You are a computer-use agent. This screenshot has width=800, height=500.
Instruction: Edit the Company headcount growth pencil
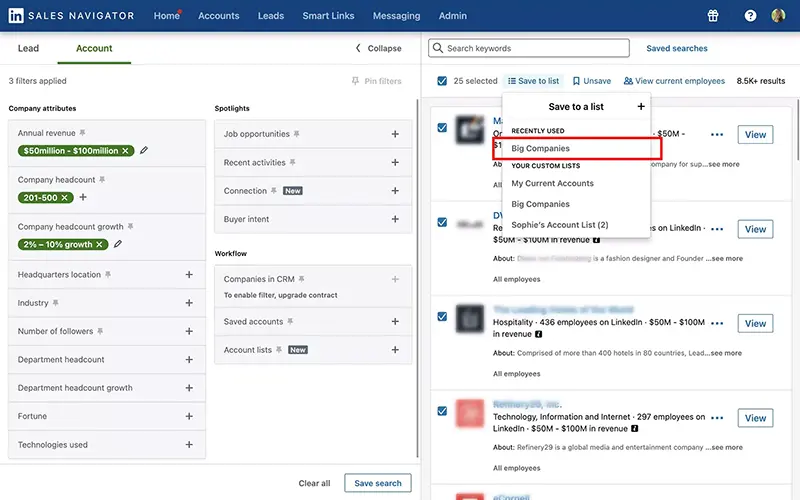(x=118, y=244)
